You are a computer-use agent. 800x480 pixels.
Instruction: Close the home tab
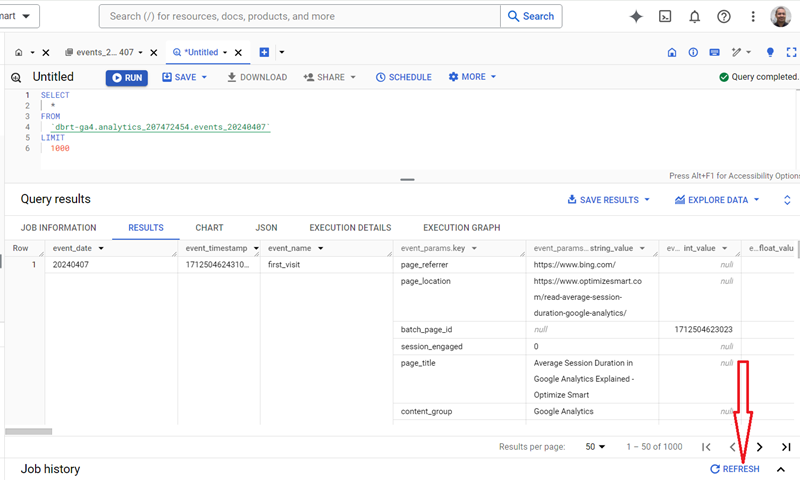click(x=46, y=53)
